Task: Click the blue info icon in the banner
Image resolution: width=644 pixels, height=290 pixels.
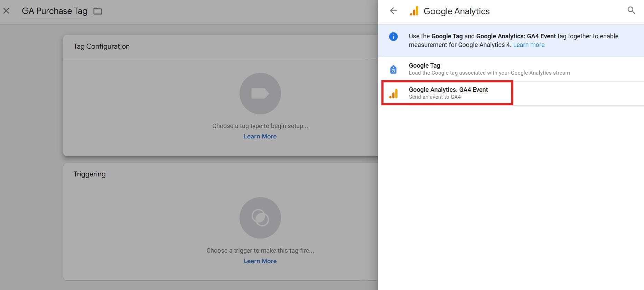Action: (393, 37)
